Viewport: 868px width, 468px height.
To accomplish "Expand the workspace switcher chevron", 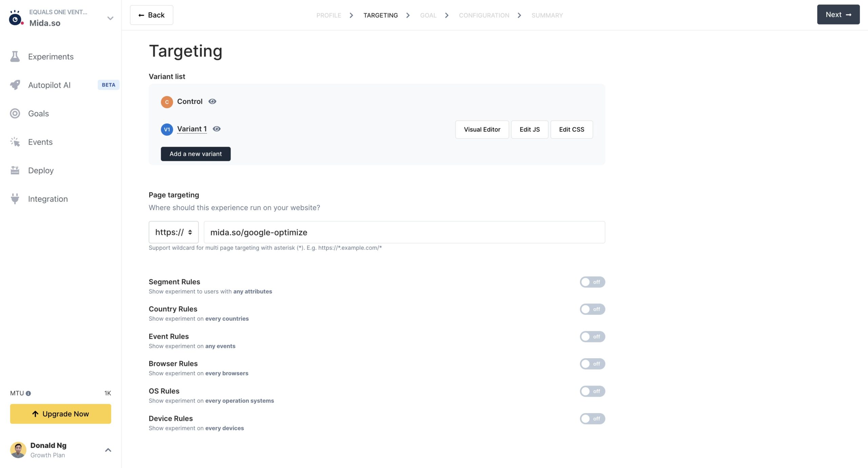I will 110,18.
